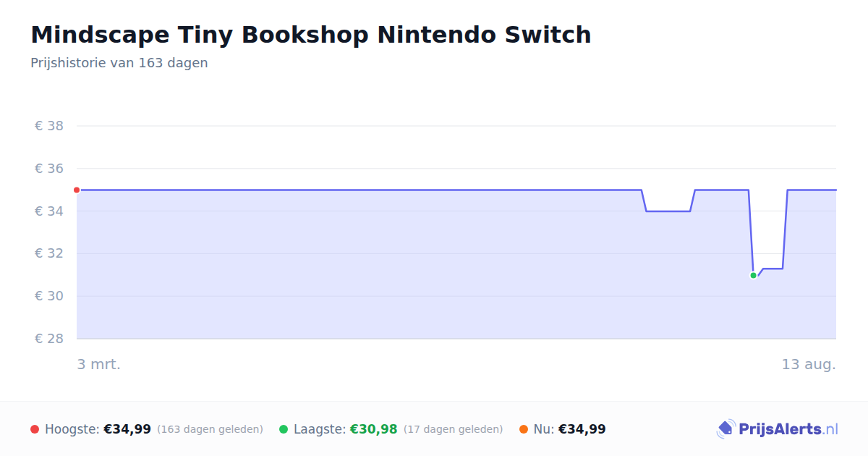Click the € 28 axis label
Viewport: 868px width, 456px height.
(x=49, y=339)
